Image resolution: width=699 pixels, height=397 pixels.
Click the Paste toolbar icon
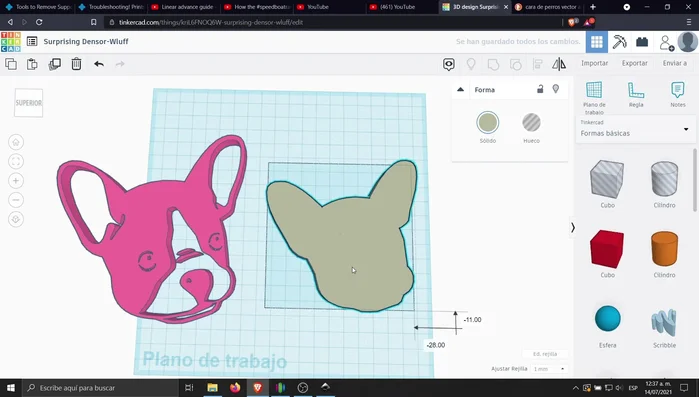[32, 64]
